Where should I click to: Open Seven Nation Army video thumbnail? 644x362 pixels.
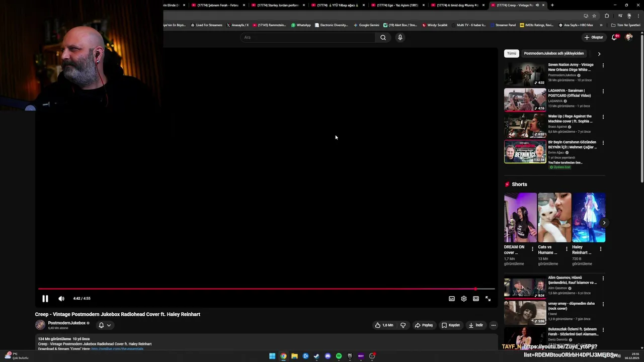coord(525,74)
